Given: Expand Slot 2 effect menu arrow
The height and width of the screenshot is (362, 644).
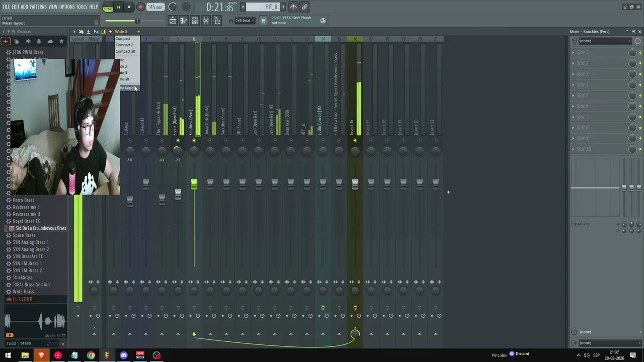Looking at the screenshot, I should pos(573,63).
